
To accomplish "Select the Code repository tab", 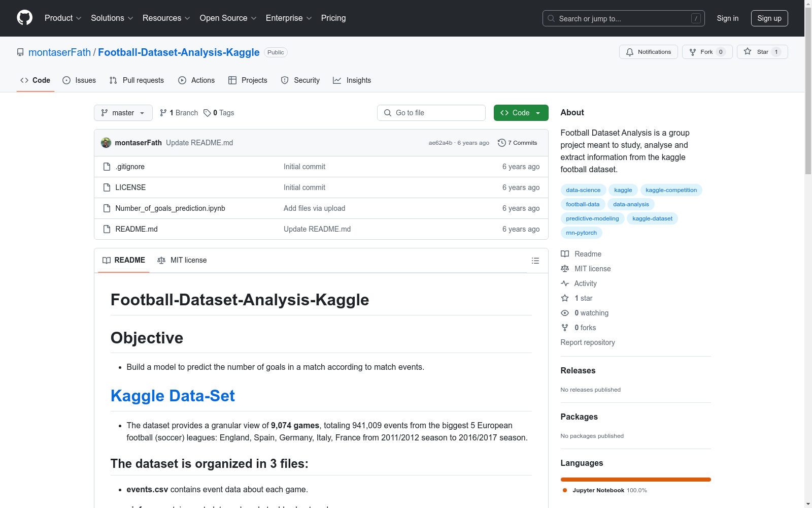I will (36, 80).
